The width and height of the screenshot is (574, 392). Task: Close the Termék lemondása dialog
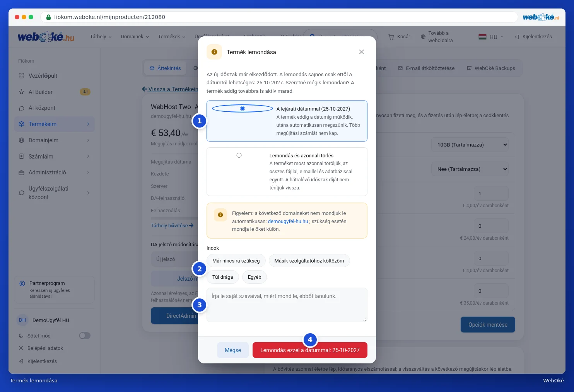pos(361,52)
